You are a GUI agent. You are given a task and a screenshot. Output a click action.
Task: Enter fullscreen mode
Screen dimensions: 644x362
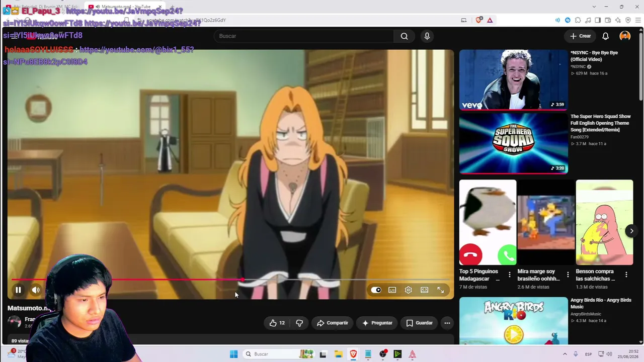[440, 290]
